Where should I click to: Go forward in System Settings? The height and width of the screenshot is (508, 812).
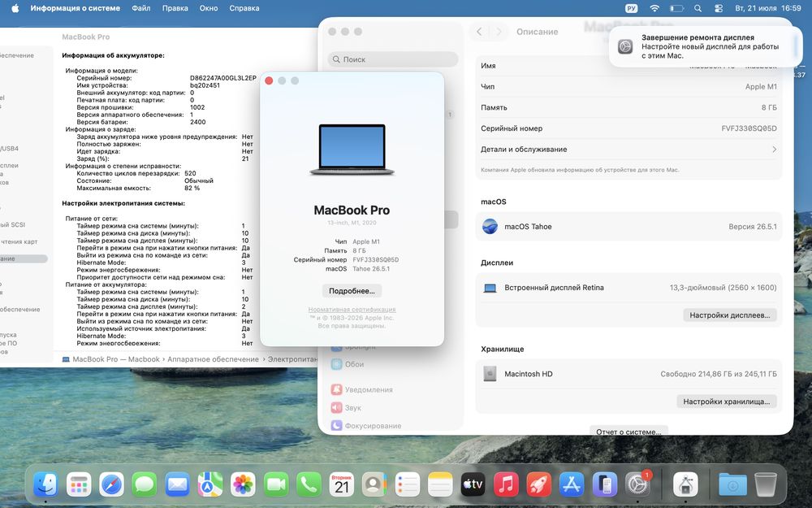tap(499, 32)
